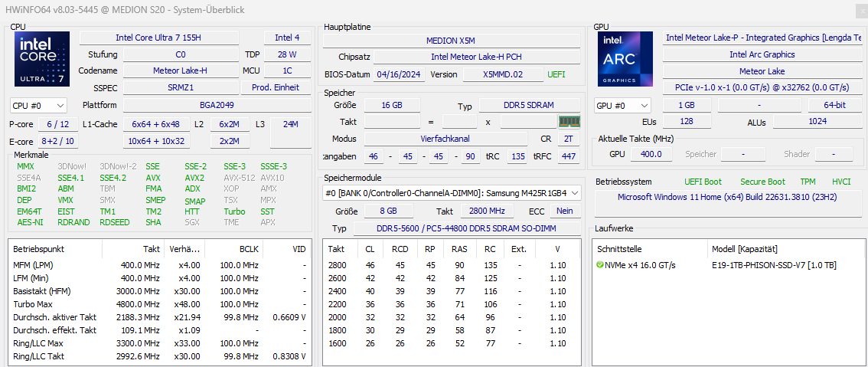Viewport: 868px width, 367px height.
Task: Click the greyed AVX-512 feature label
Action: pyautogui.click(x=238, y=178)
